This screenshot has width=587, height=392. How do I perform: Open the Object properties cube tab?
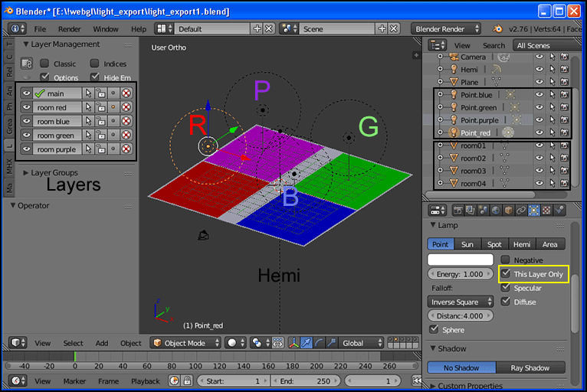pyautogui.click(x=508, y=211)
